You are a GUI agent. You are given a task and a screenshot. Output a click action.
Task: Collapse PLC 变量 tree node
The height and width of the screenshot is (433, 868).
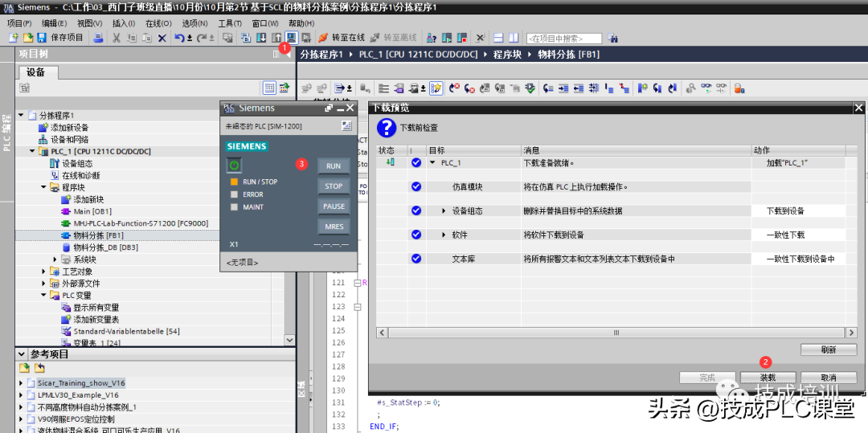point(43,296)
